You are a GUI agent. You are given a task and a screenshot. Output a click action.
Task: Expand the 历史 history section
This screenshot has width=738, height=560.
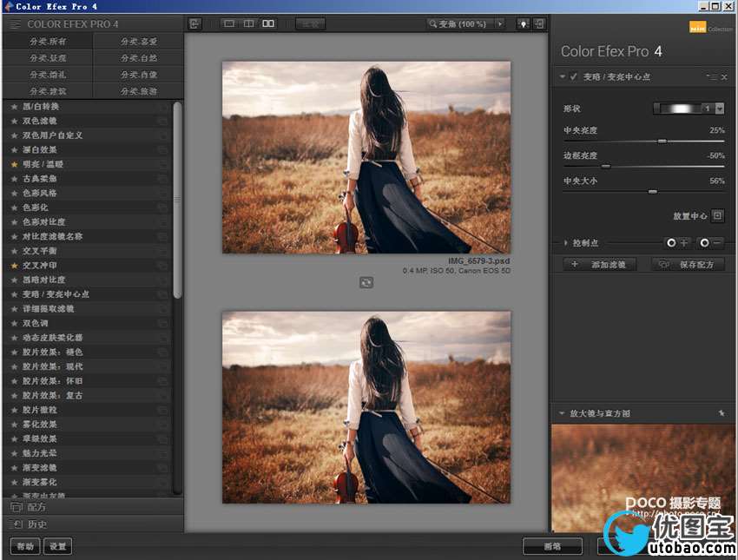93,524
